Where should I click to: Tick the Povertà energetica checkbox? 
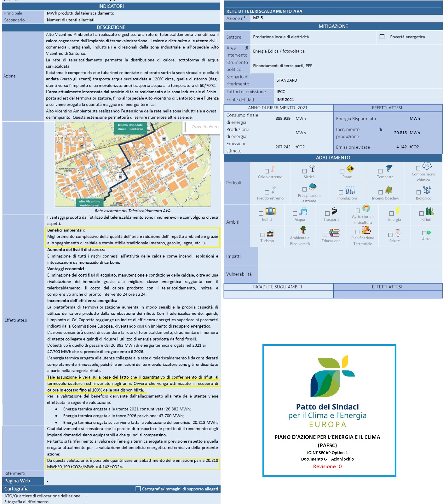point(382,37)
